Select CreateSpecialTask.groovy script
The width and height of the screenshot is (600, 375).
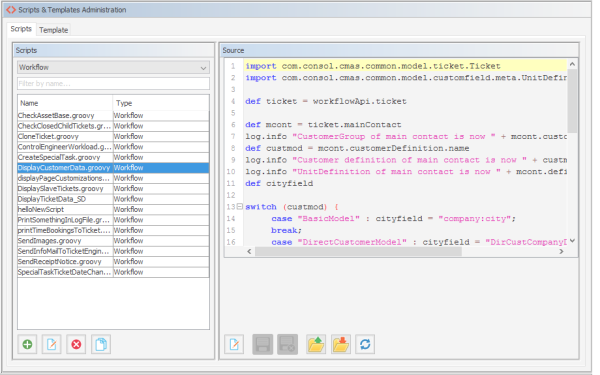pos(113,157)
